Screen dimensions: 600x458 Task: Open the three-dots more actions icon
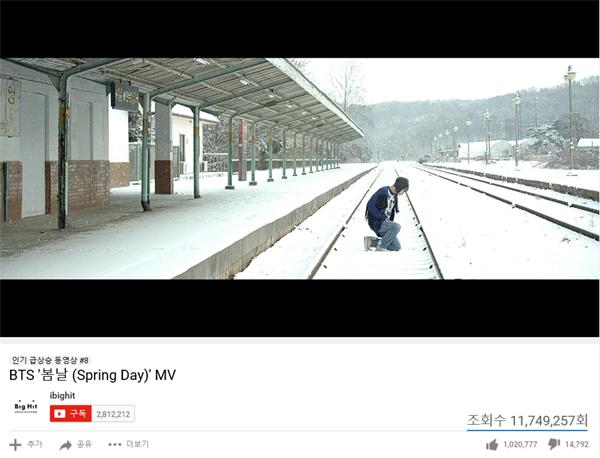pos(115,445)
